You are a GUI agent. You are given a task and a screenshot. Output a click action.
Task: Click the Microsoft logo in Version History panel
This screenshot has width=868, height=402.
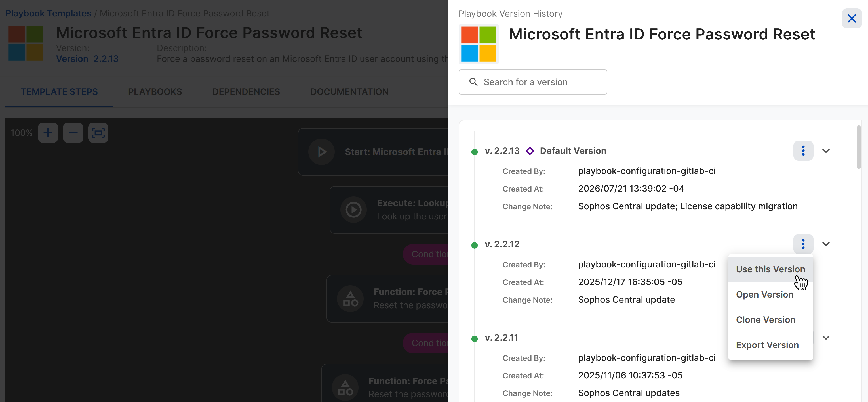tap(479, 44)
